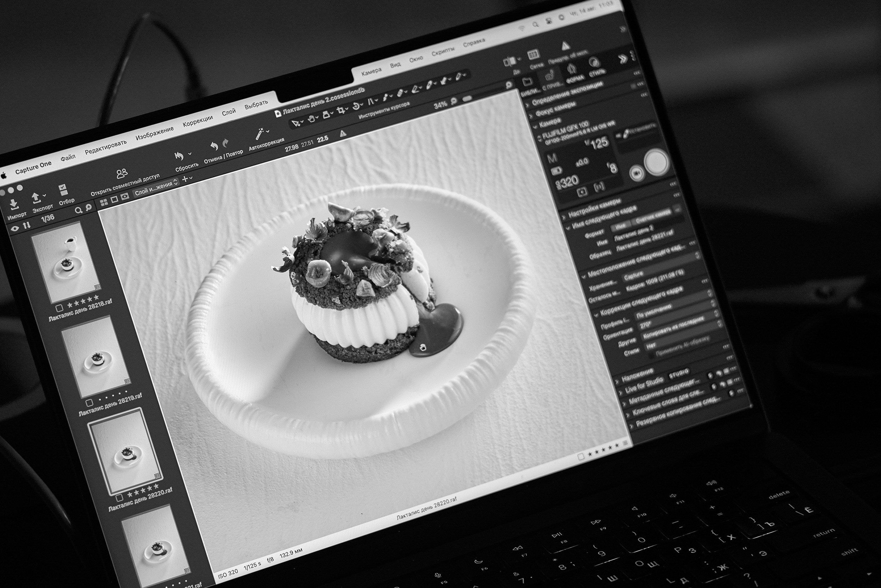Tick checkbox for Лакталис день 28219.raf
Screen dimensions: 881x588
pos(89,403)
